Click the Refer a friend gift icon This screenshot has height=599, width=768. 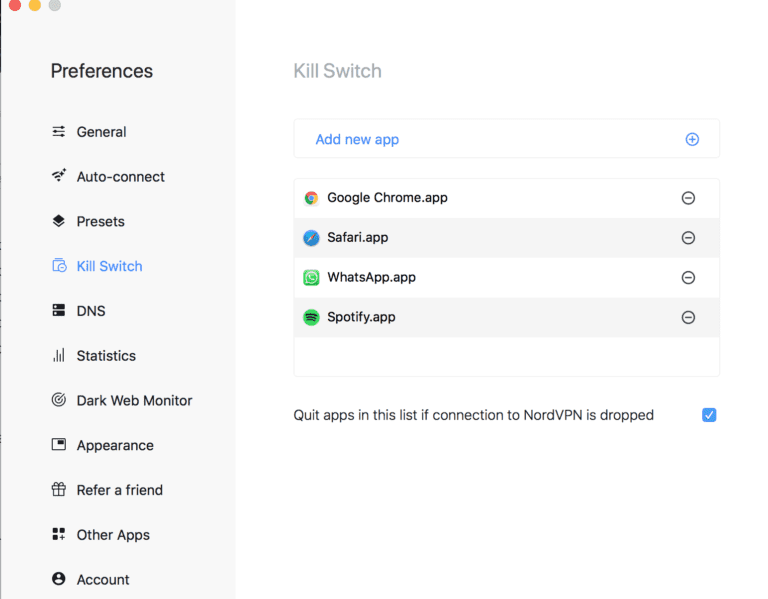[x=58, y=490]
